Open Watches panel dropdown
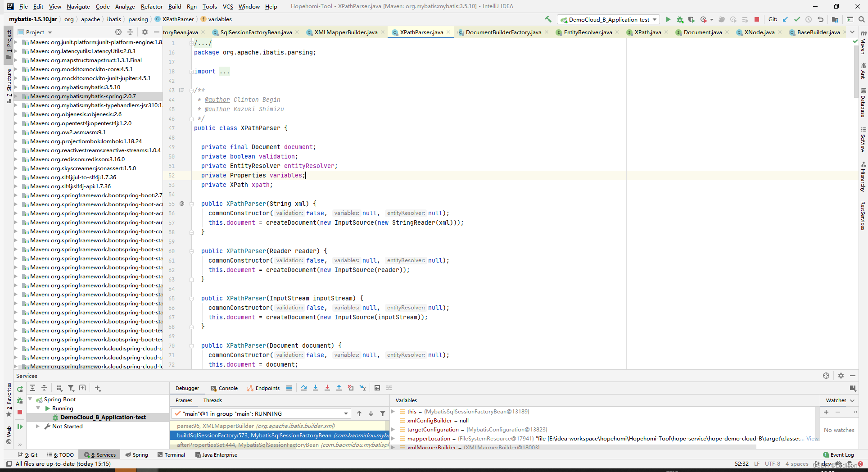 pyautogui.click(x=852, y=400)
